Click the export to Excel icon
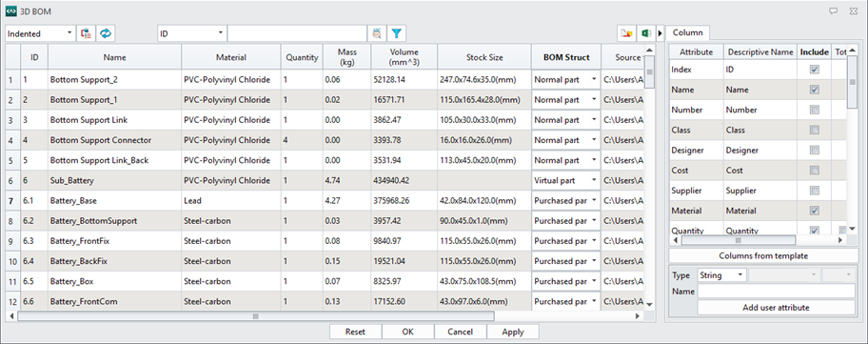 click(645, 33)
